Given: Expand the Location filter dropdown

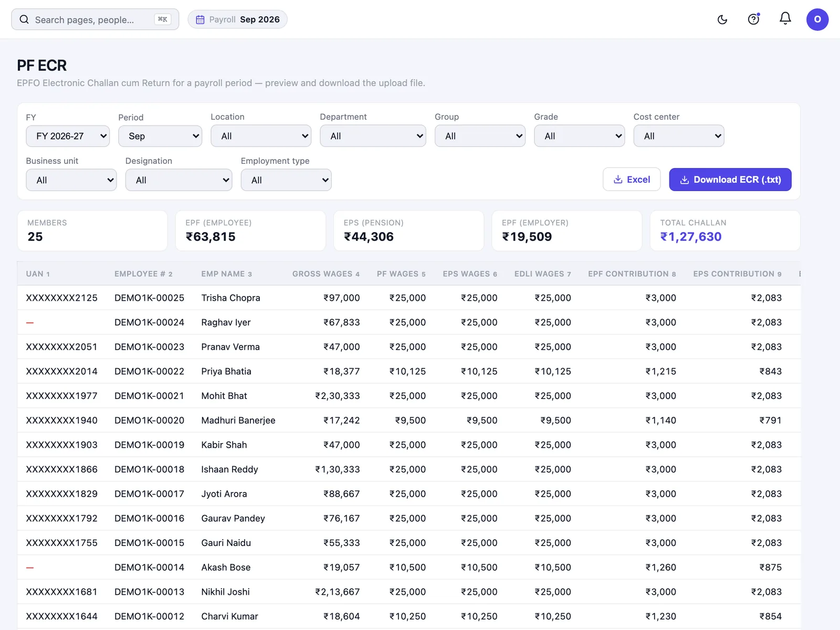Looking at the screenshot, I should [x=261, y=136].
